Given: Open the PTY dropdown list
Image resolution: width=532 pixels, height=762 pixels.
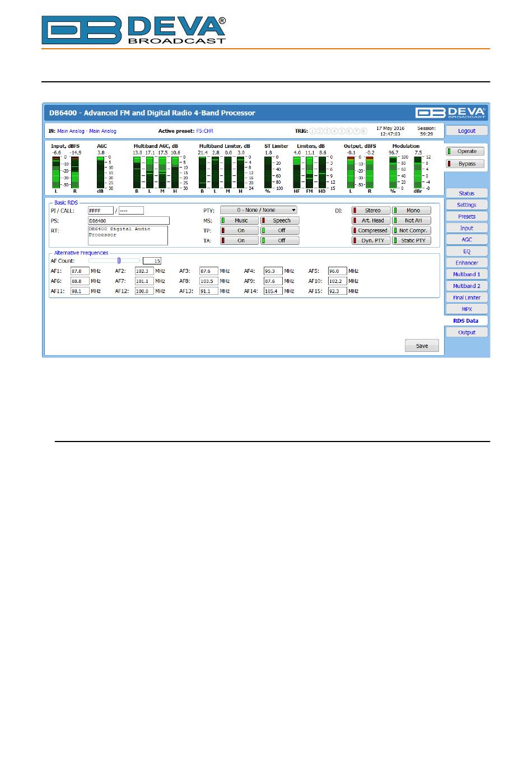Looking at the screenshot, I should pos(259,210).
